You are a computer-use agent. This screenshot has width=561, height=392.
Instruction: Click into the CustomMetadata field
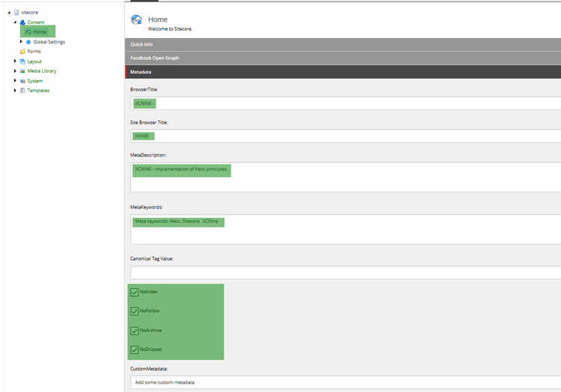pyautogui.click(x=346, y=382)
